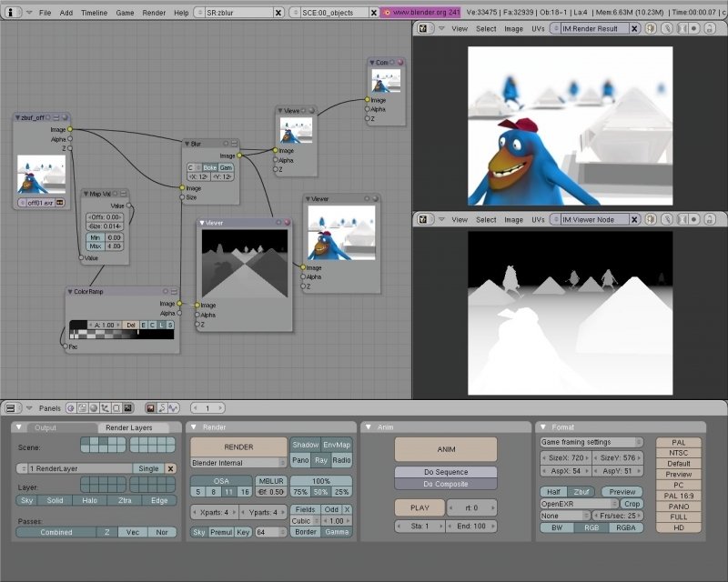Open the Game framing settings dropdown
This screenshot has height=582, width=728.
tap(591, 442)
